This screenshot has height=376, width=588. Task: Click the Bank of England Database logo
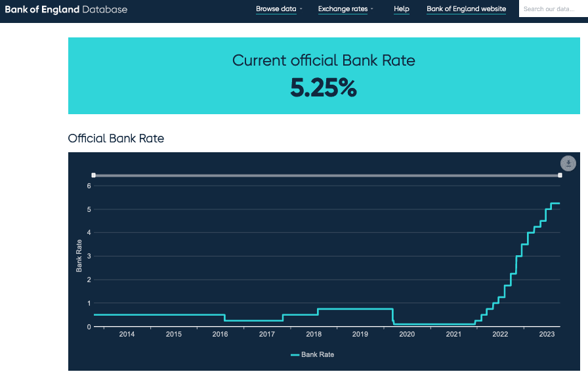pyautogui.click(x=66, y=9)
